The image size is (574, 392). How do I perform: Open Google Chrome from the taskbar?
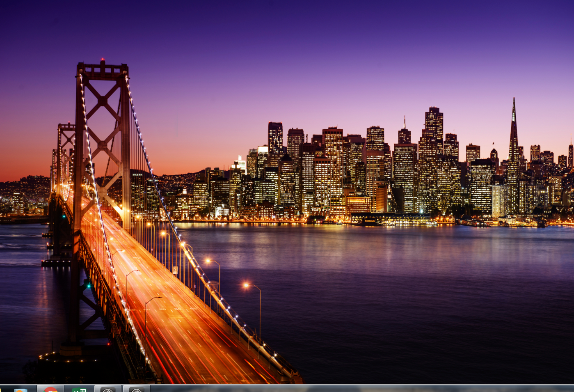tap(50, 389)
